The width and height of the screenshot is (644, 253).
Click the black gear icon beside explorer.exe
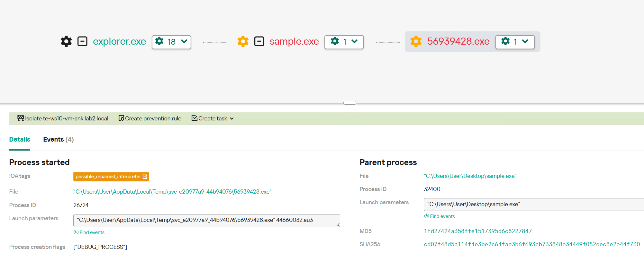click(x=66, y=41)
